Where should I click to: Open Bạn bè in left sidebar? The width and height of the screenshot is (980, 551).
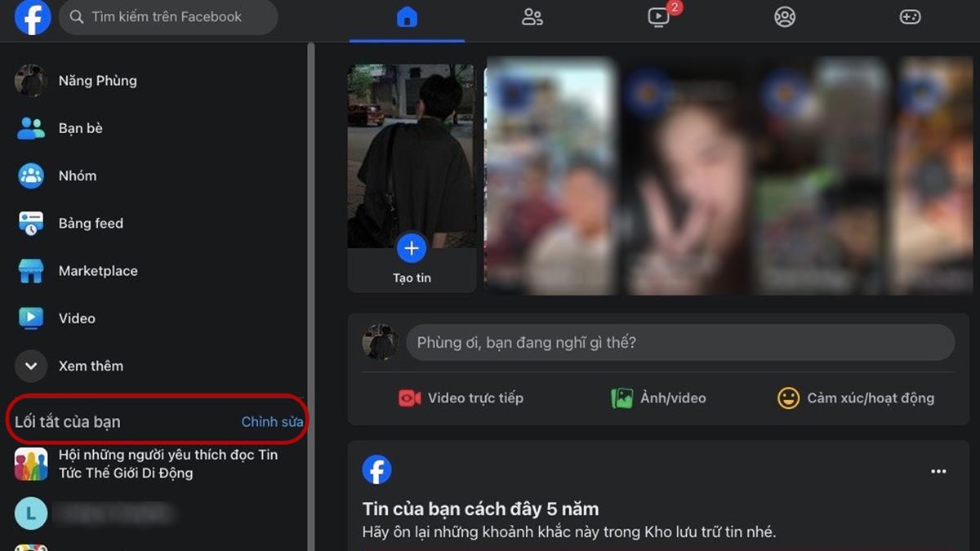tap(80, 128)
